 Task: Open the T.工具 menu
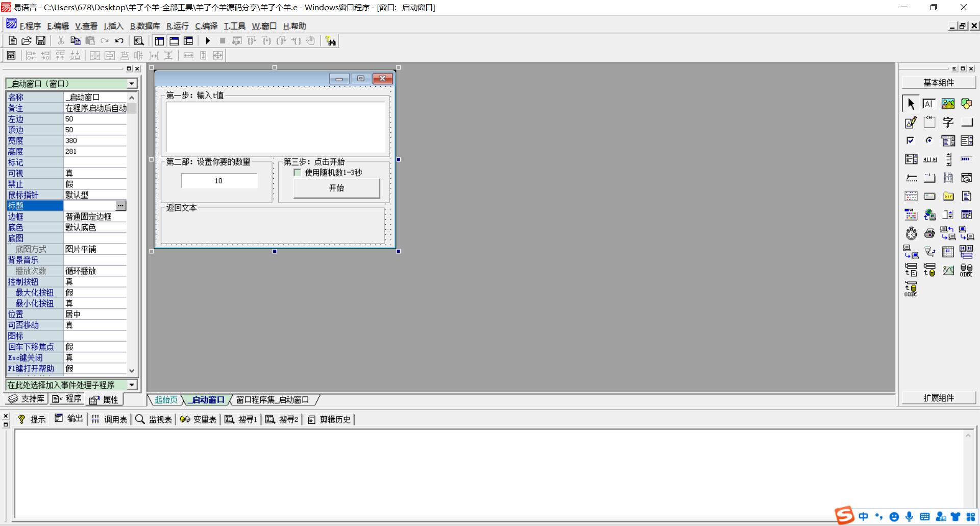[234, 26]
